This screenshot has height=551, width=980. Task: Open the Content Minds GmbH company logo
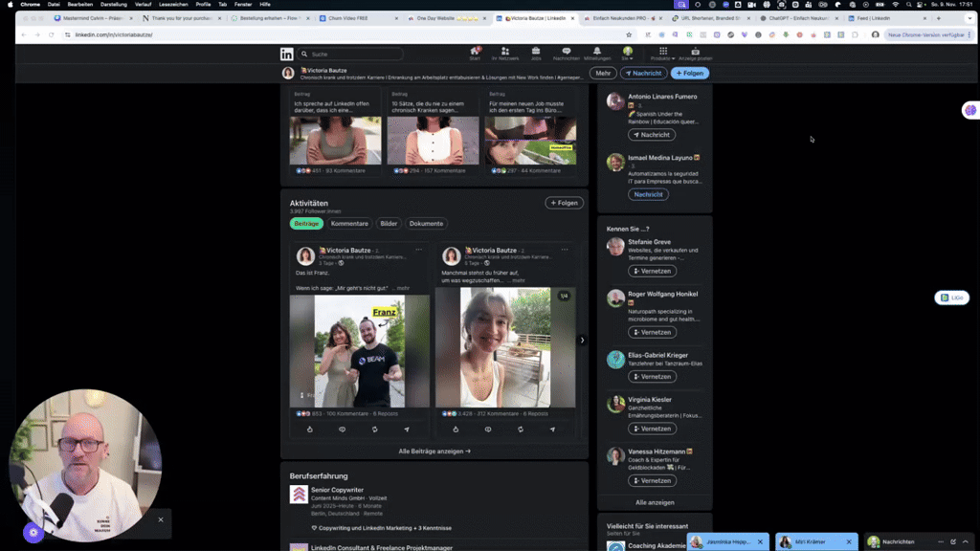299,495
